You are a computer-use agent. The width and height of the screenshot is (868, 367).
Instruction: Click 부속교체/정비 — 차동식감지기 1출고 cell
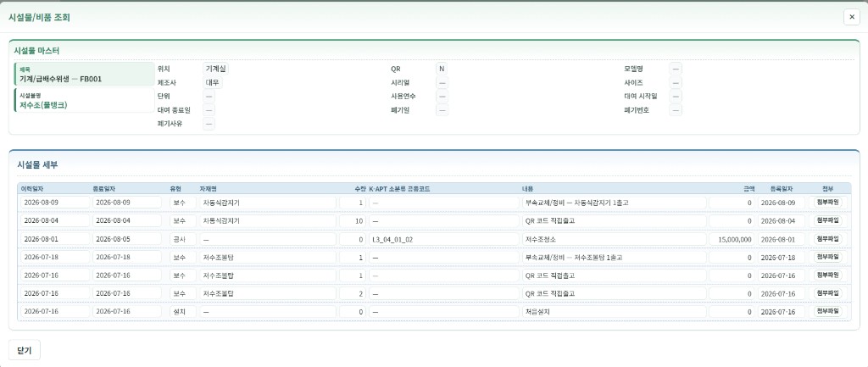(614, 203)
